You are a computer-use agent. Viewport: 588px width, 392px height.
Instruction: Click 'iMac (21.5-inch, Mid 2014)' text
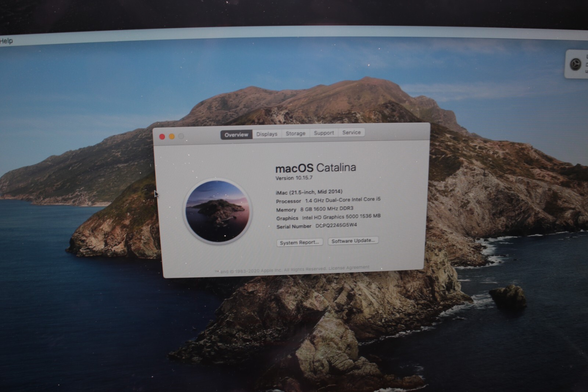(309, 192)
